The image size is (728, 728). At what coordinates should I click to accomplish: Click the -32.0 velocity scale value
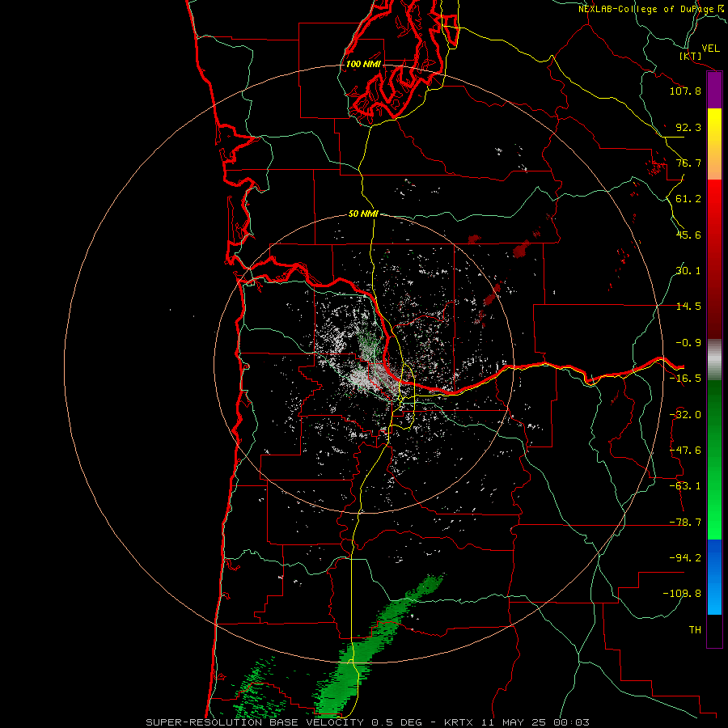pos(685,415)
